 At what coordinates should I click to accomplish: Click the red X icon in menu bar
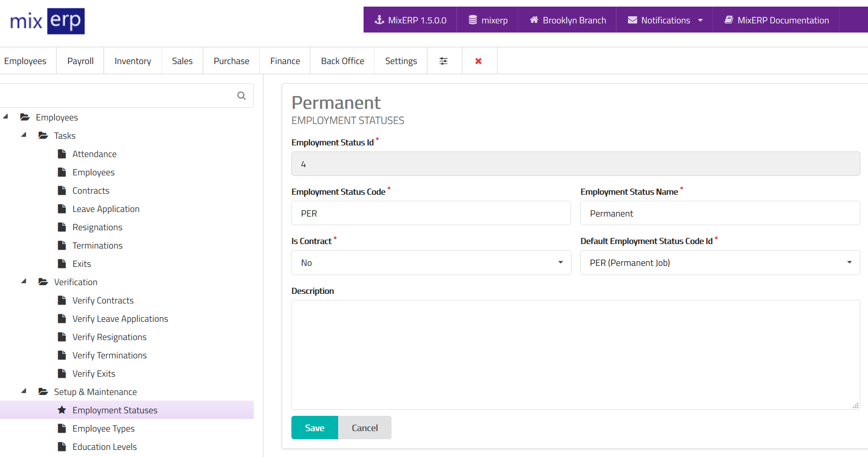(x=478, y=61)
